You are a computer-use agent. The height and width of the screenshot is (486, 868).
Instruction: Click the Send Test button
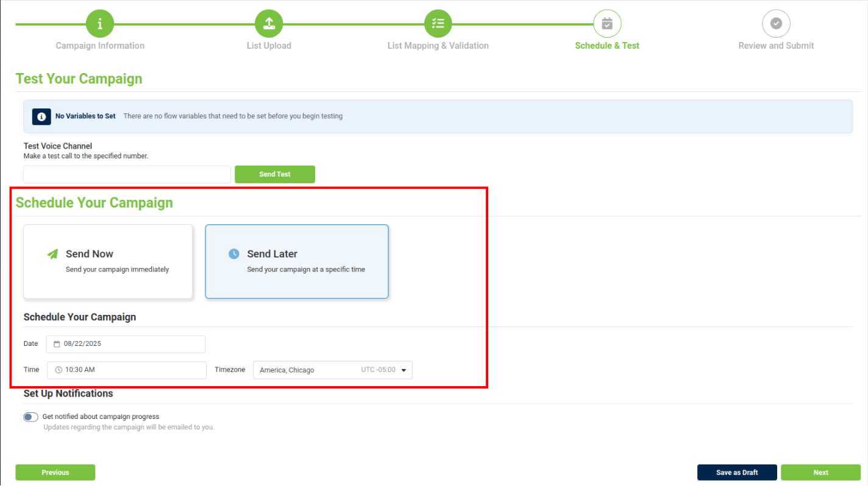(275, 174)
